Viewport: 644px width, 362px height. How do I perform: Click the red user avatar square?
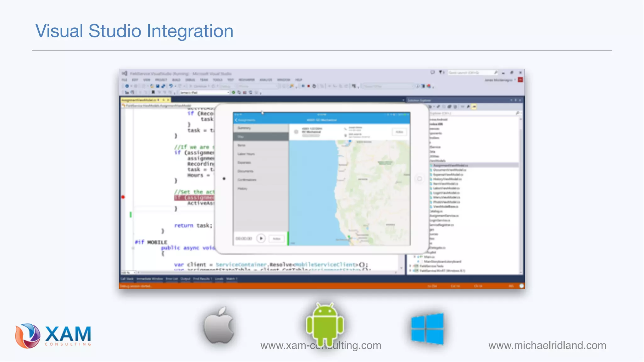pos(520,80)
